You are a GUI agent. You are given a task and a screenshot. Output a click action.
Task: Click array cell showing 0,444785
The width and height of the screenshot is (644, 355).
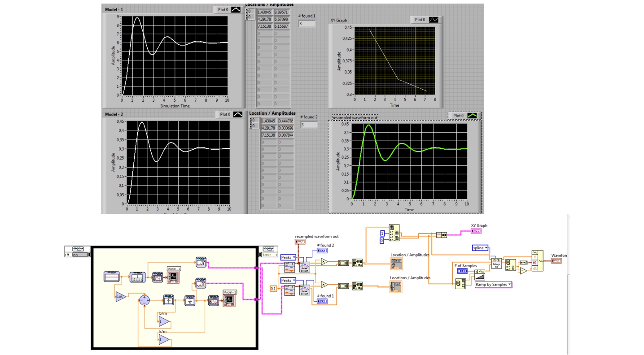[x=286, y=120]
